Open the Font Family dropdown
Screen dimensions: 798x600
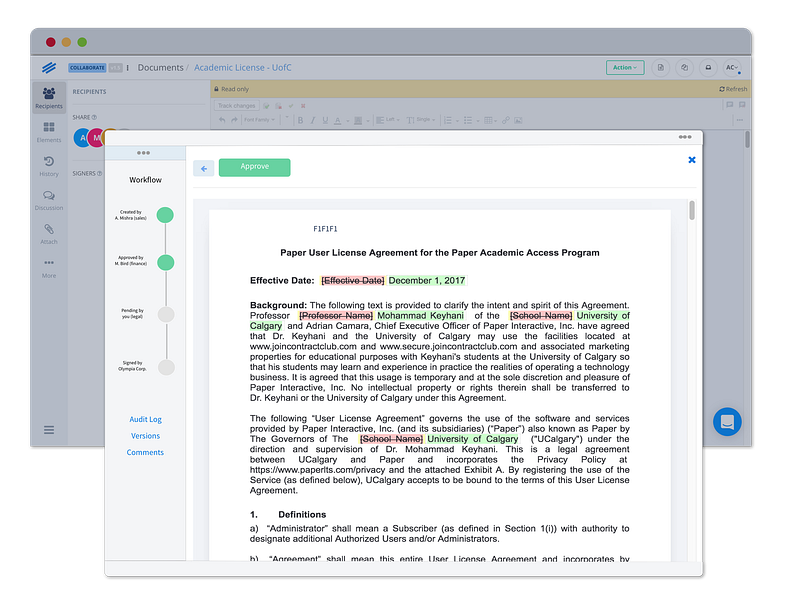pyautogui.click(x=260, y=120)
